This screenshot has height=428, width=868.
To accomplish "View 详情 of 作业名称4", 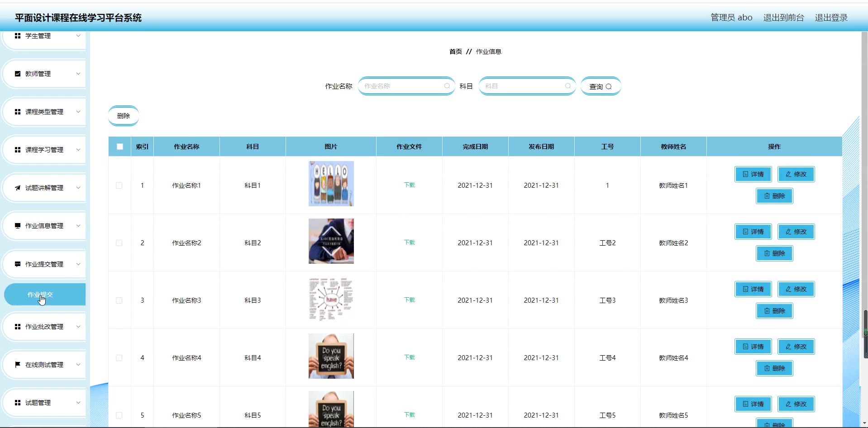I will pyautogui.click(x=753, y=347).
